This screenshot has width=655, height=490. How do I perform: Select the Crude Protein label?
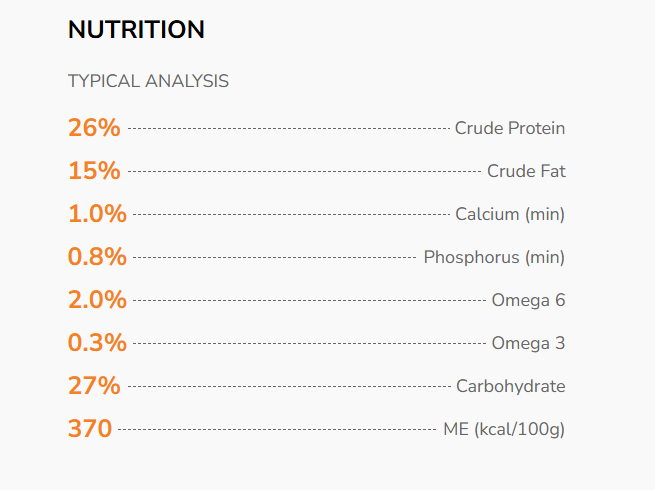[509, 128]
